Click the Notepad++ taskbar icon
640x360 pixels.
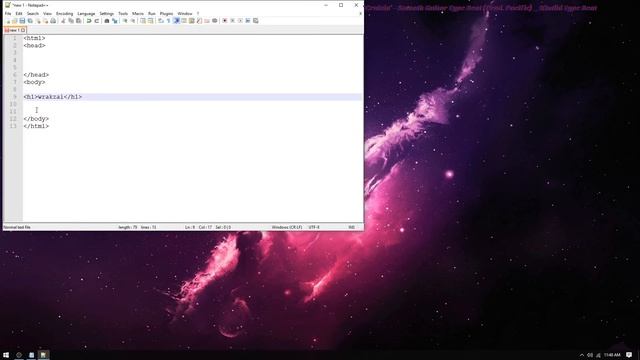tap(43, 355)
